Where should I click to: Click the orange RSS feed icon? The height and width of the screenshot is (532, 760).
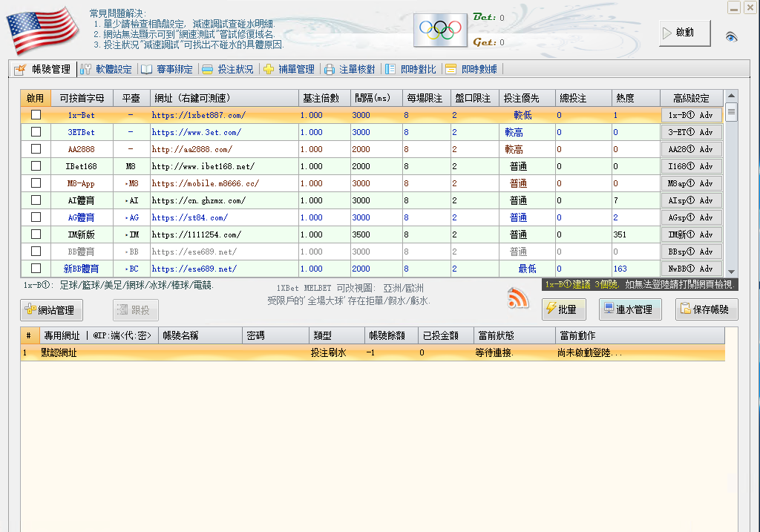click(x=517, y=298)
